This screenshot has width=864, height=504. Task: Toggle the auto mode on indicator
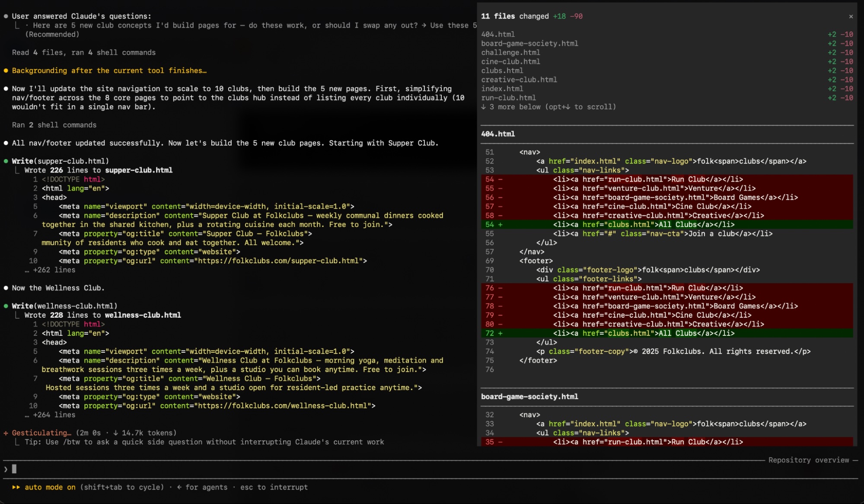click(50, 487)
